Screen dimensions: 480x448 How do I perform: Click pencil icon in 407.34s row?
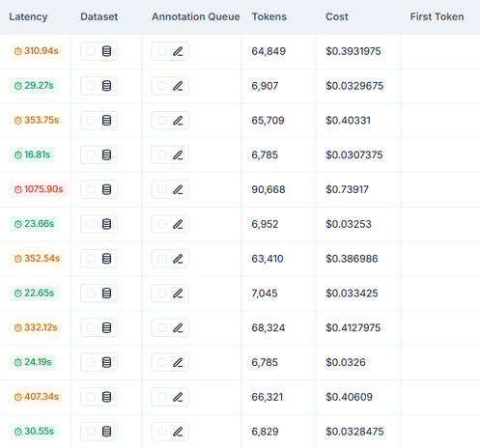coord(178,397)
